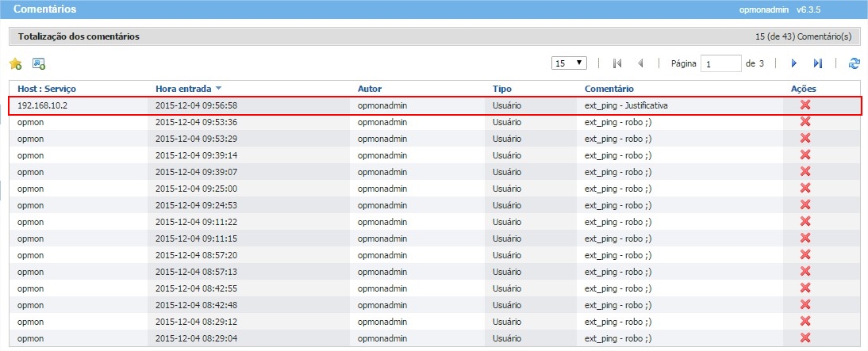Sort by the Autor column header
This screenshot has height=351, width=868.
(370, 89)
